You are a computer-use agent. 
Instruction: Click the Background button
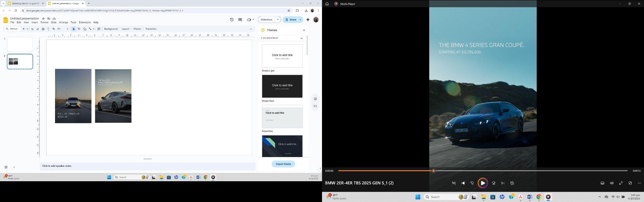(x=111, y=29)
